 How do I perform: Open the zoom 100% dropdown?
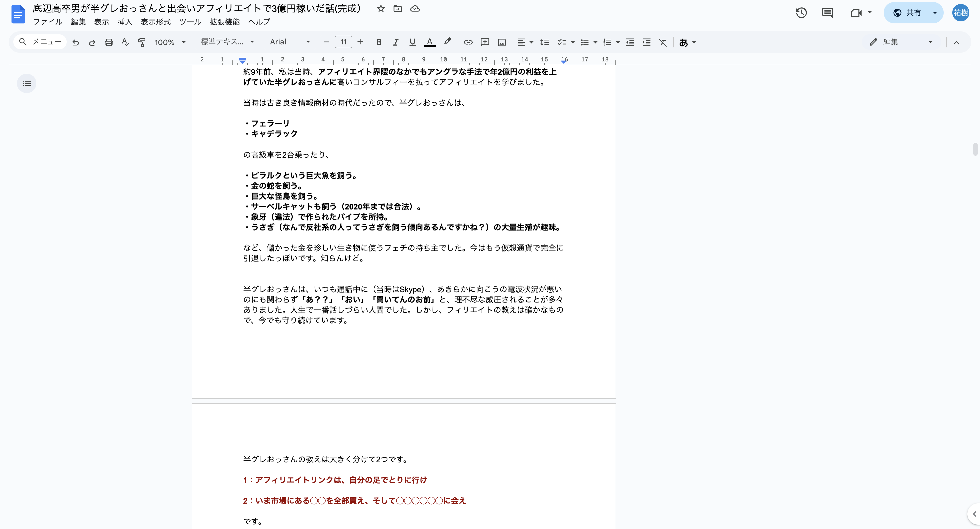(170, 42)
